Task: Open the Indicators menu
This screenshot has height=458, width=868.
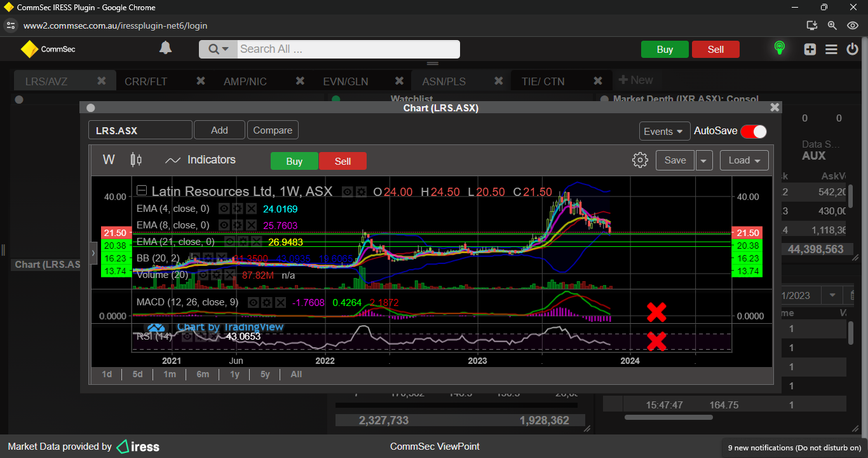Action: [200, 160]
